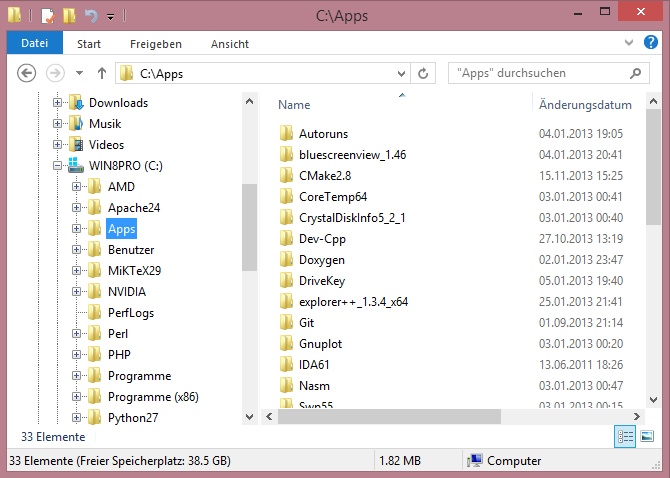670x478 pixels.
Task: Open the Datei menu
Action: tap(35, 43)
